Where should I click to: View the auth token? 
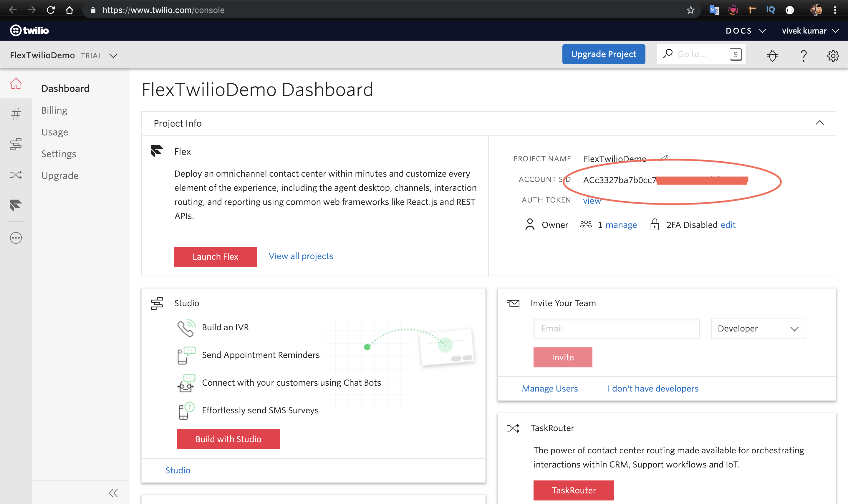coord(592,201)
